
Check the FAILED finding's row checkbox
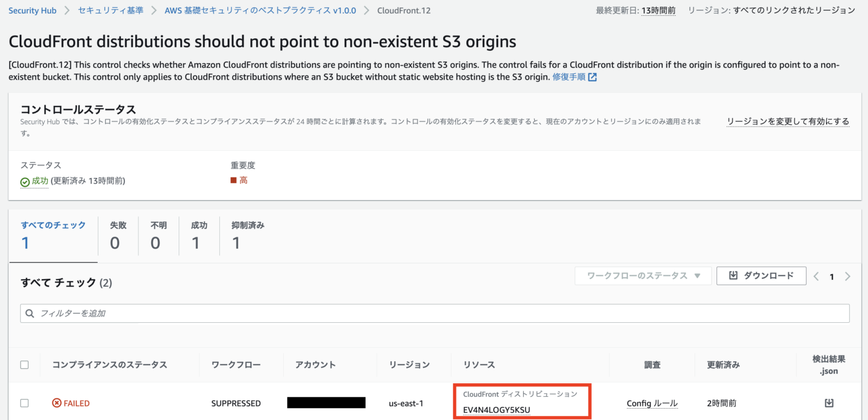(x=24, y=402)
